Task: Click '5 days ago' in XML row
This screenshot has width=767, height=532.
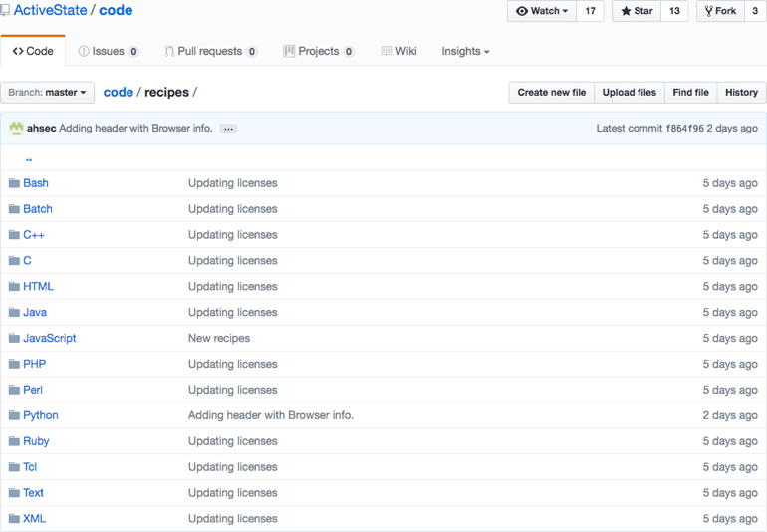Action: coord(730,519)
